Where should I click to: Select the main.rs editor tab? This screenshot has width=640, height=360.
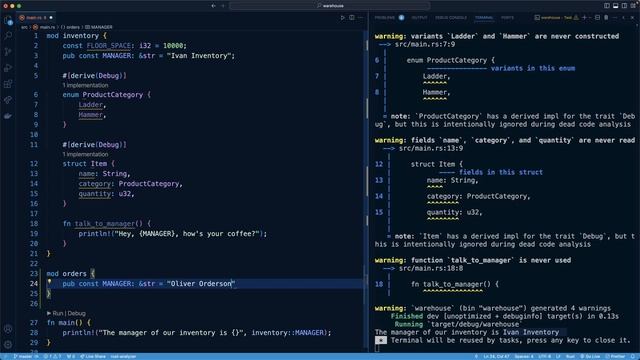coord(36,18)
